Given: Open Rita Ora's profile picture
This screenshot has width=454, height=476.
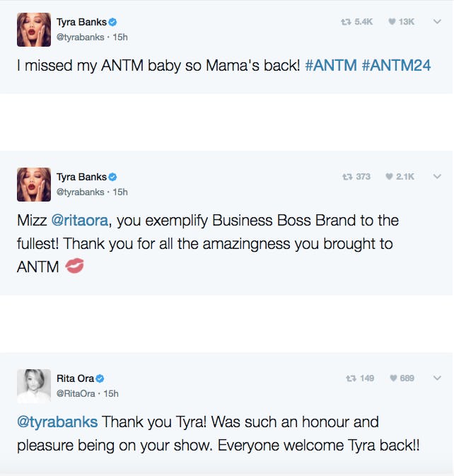Looking at the screenshot, I should pos(34,385).
